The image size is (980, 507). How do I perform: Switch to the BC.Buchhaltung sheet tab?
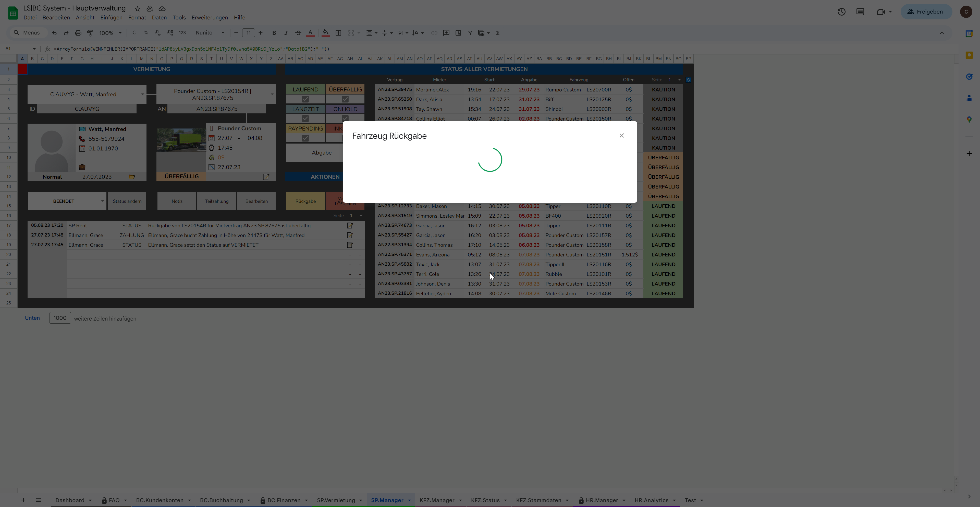coord(222,500)
